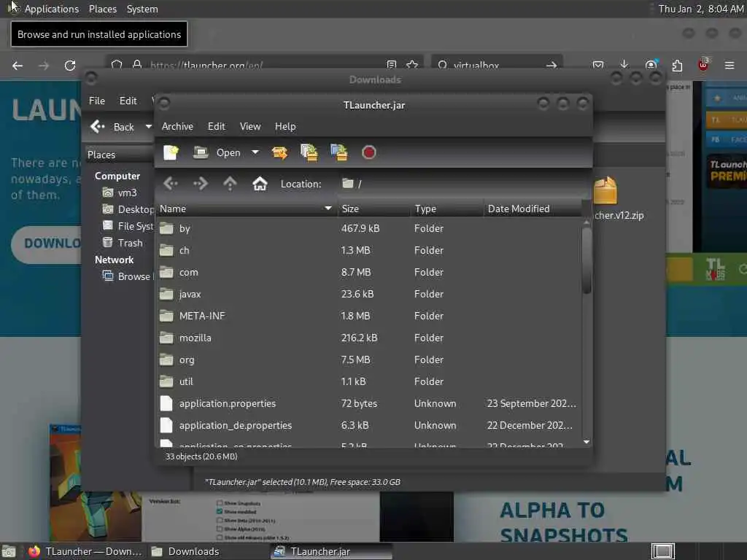
Task: Select File System in Places sidebar
Action: pyautogui.click(x=128, y=226)
